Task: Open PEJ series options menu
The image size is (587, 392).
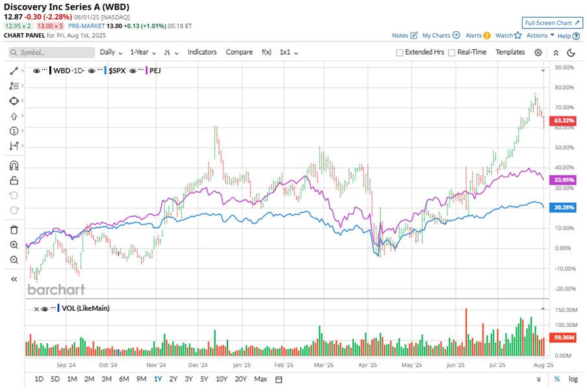Action: pos(141,70)
